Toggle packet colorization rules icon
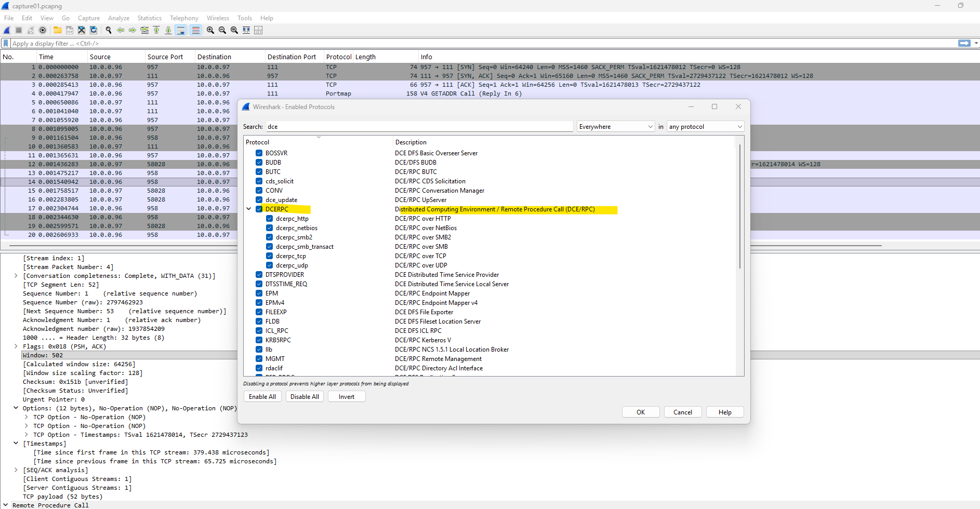This screenshot has height=509, width=980. pos(195,30)
